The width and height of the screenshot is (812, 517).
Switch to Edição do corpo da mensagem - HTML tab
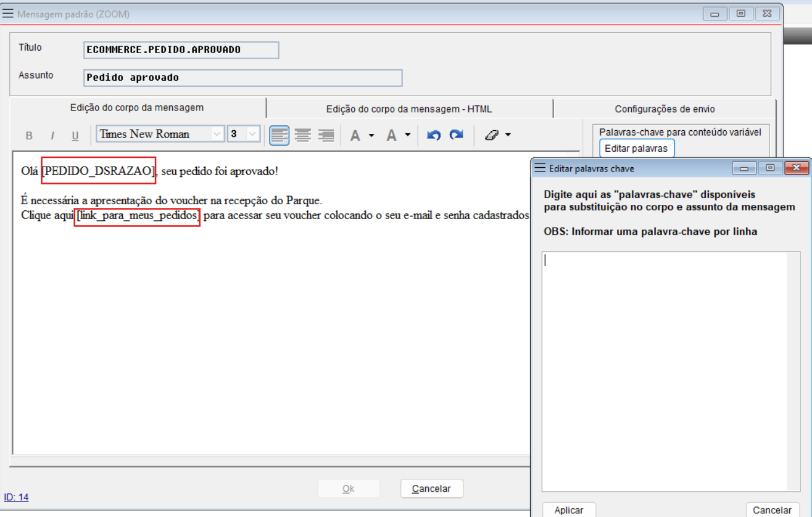409,109
